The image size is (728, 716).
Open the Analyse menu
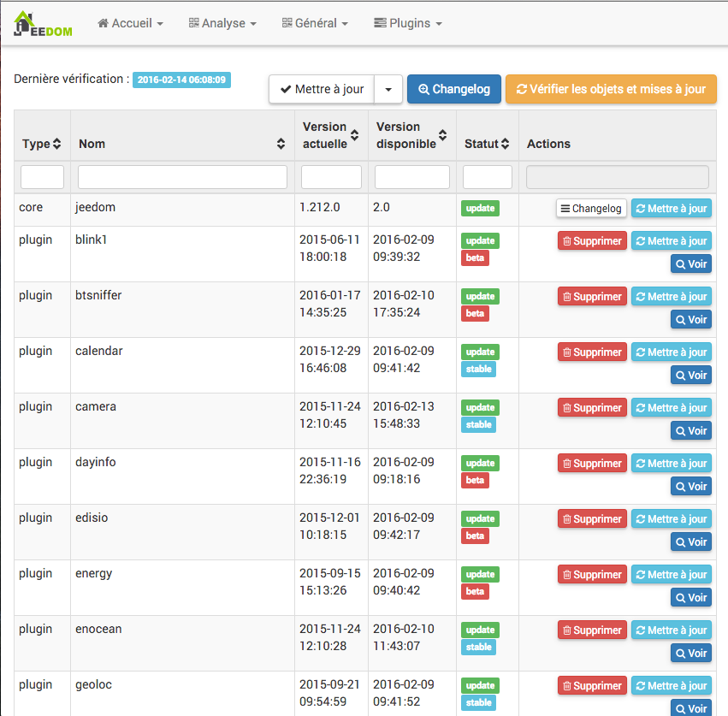[222, 23]
